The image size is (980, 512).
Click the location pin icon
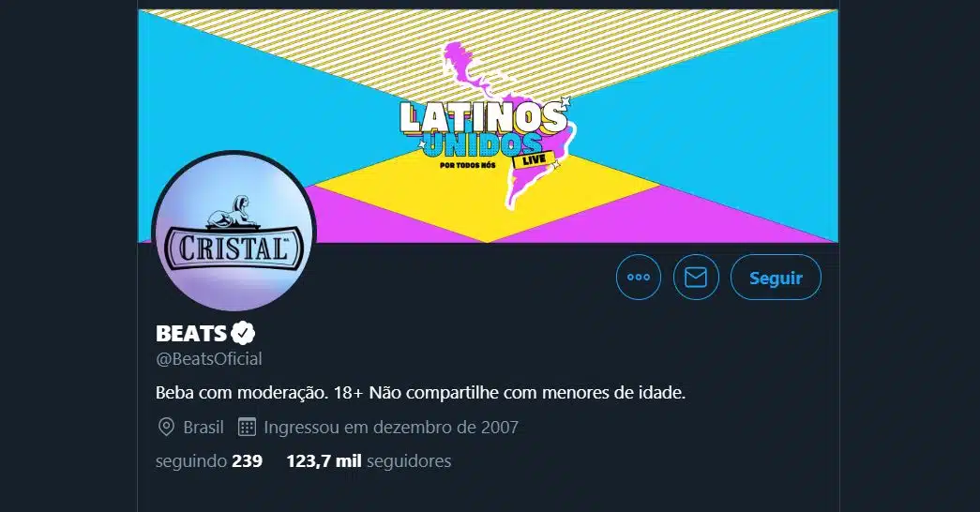166,427
